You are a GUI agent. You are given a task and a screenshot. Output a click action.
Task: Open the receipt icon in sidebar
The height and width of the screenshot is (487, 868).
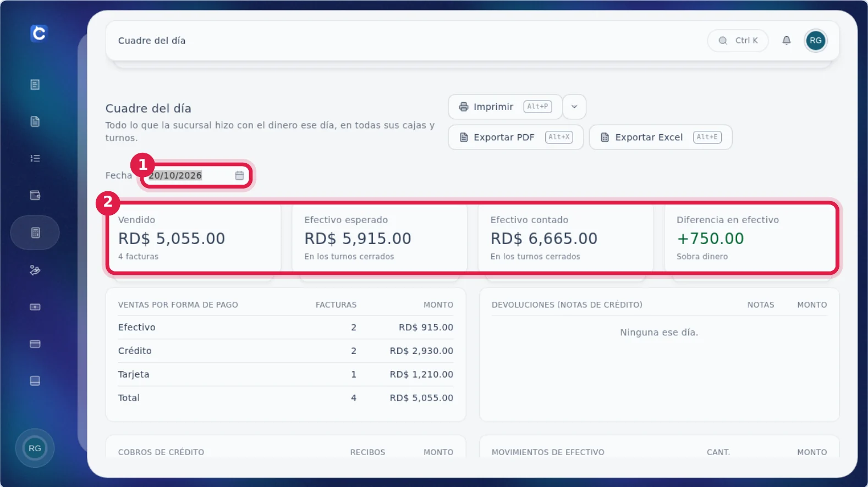(x=35, y=85)
